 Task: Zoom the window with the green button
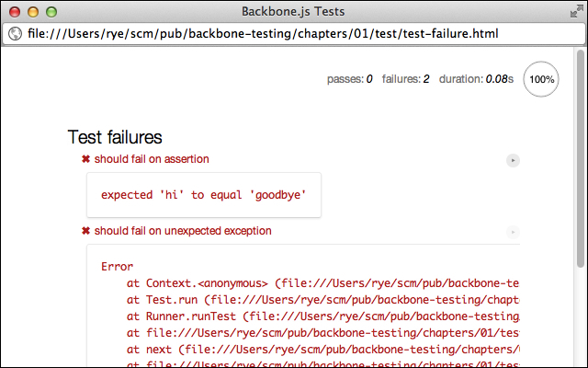click(51, 12)
